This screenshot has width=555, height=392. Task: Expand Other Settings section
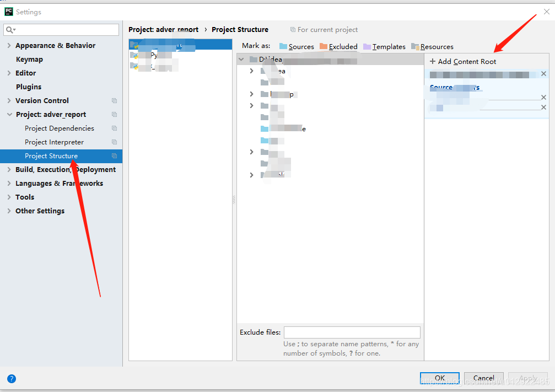[x=9, y=211]
